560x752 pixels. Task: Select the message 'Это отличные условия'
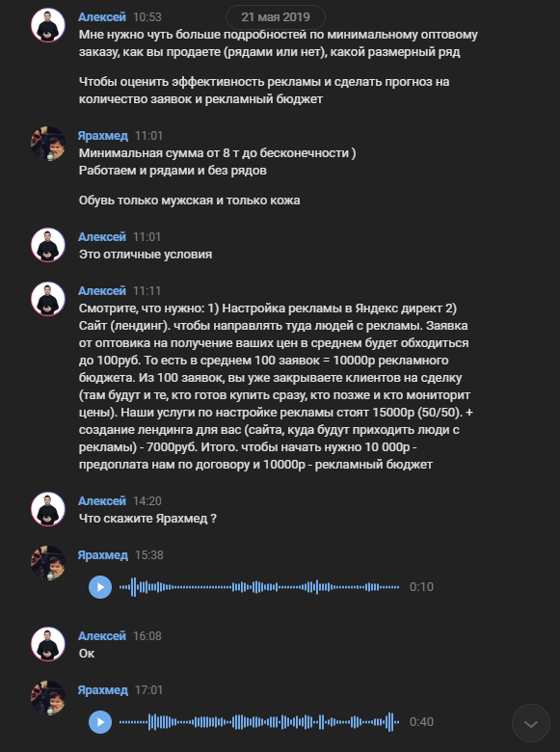pyautogui.click(x=146, y=255)
